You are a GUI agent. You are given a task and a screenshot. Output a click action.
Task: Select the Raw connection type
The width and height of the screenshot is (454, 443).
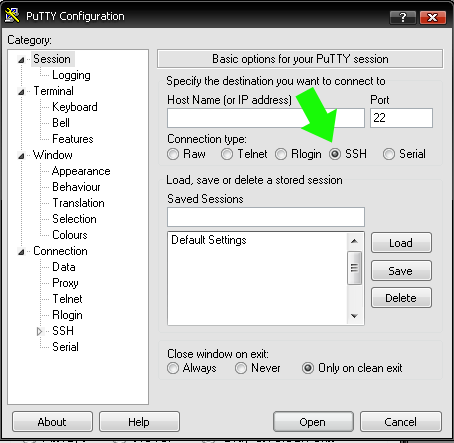tap(173, 154)
